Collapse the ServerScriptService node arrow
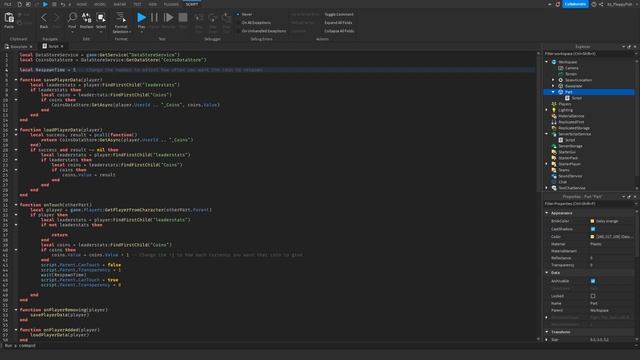 click(x=547, y=134)
